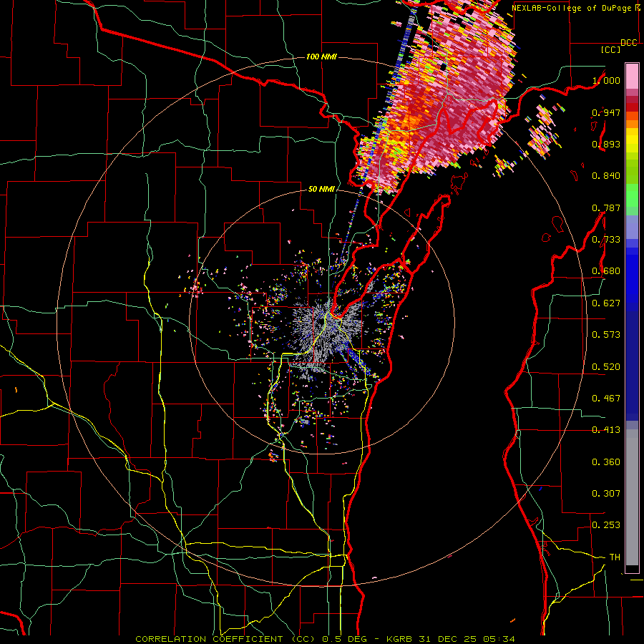The width and height of the screenshot is (644, 644).
Task: Click the 0.680 scale value
Action: click(606, 271)
